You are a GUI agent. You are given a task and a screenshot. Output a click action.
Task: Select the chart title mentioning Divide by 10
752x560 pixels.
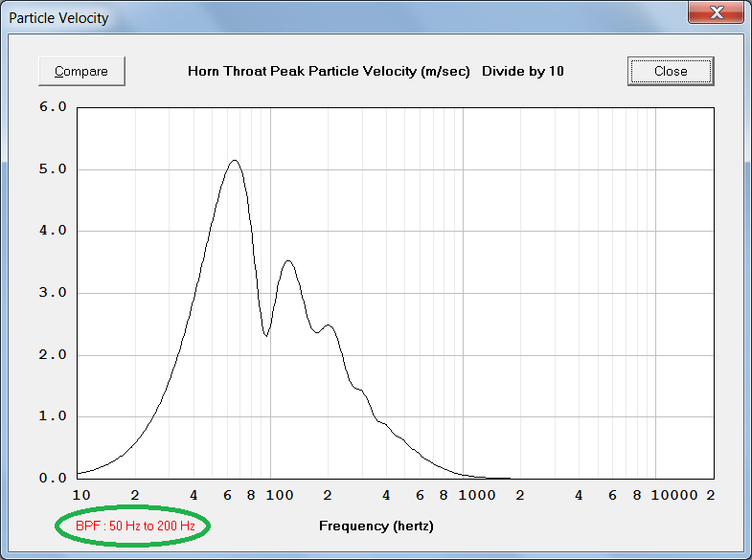[x=376, y=71]
